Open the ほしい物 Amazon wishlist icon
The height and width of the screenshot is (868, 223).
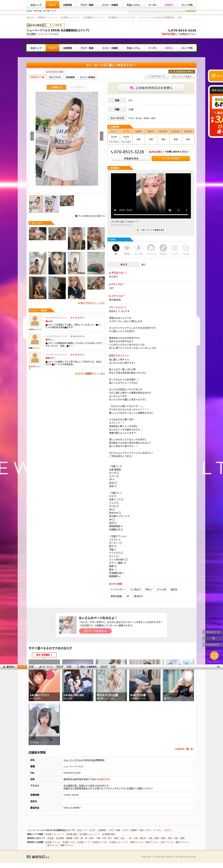(138, 248)
